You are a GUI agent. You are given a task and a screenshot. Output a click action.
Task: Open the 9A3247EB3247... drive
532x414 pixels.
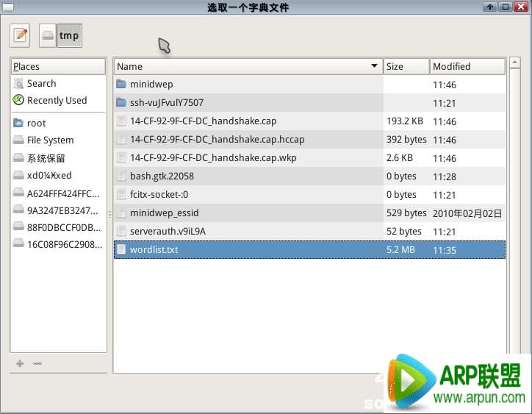tap(58, 210)
